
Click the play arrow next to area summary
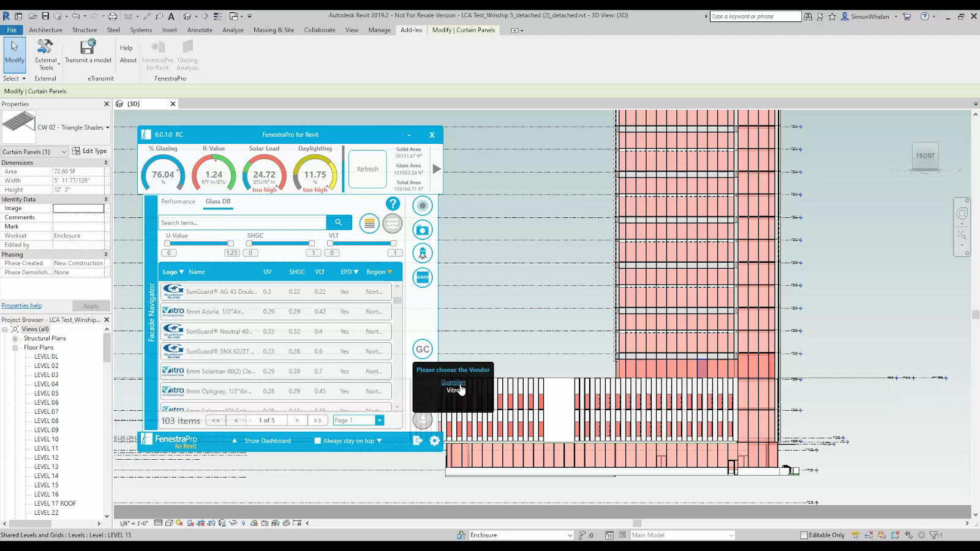click(437, 169)
